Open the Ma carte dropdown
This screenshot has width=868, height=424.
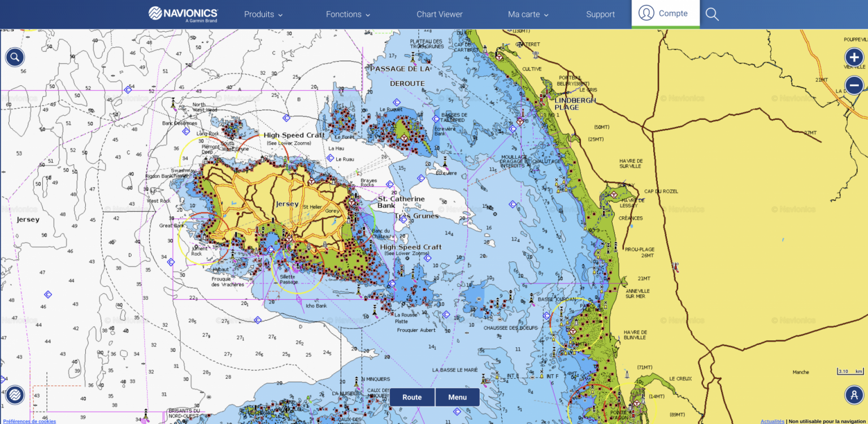[x=527, y=14]
